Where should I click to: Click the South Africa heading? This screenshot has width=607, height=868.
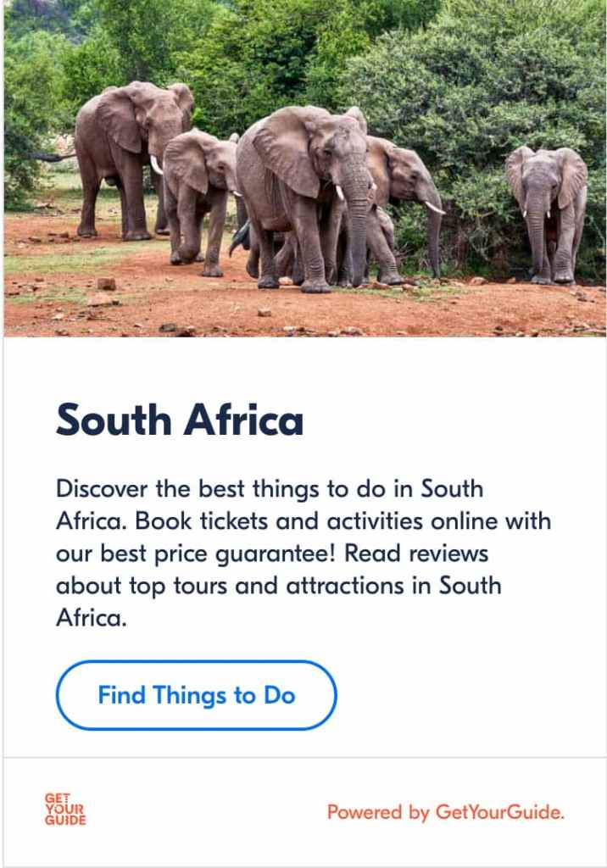coord(179,419)
